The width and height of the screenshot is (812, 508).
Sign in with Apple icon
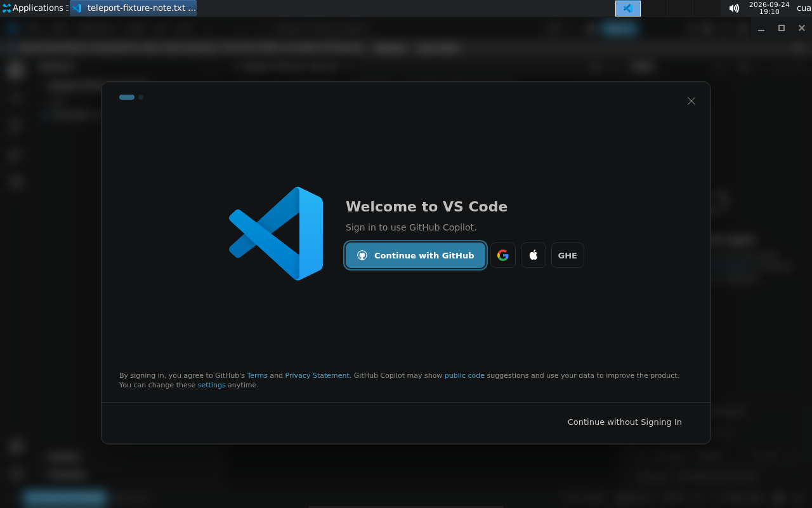(534, 255)
